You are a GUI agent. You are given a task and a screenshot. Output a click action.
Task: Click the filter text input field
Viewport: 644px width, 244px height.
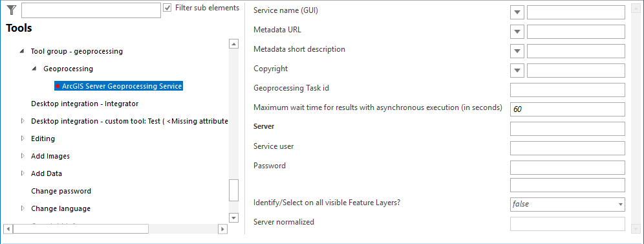91,10
